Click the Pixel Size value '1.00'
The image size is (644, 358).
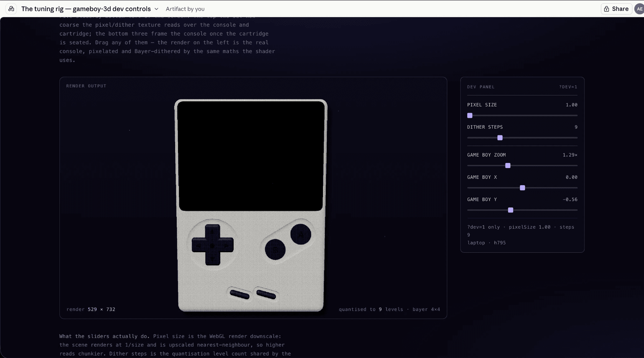(x=572, y=105)
